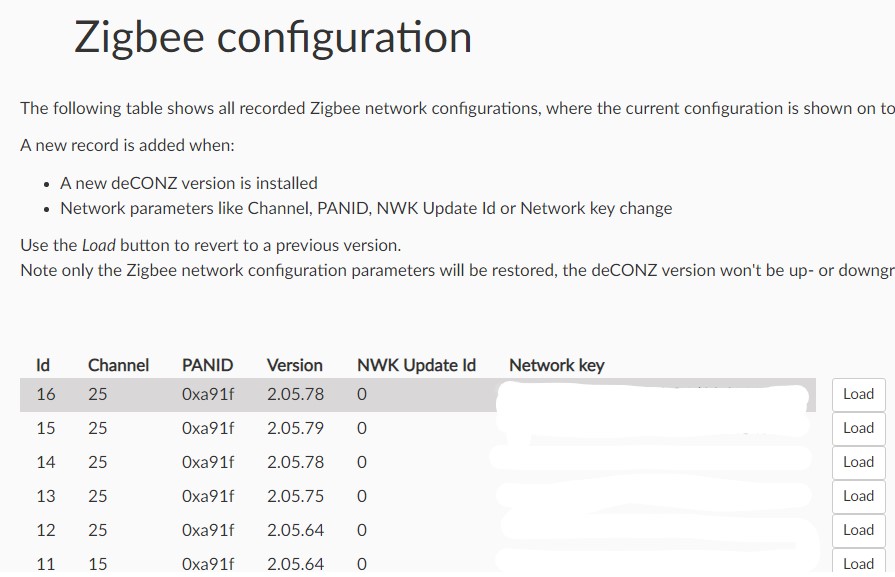This screenshot has width=895, height=577.
Task: Click the Channel column header
Action: coord(118,365)
